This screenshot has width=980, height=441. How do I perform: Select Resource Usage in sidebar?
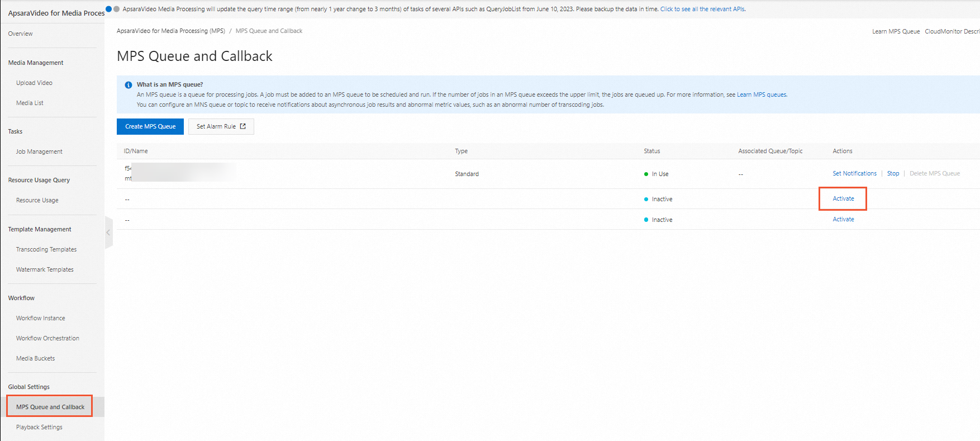(x=37, y=200)
